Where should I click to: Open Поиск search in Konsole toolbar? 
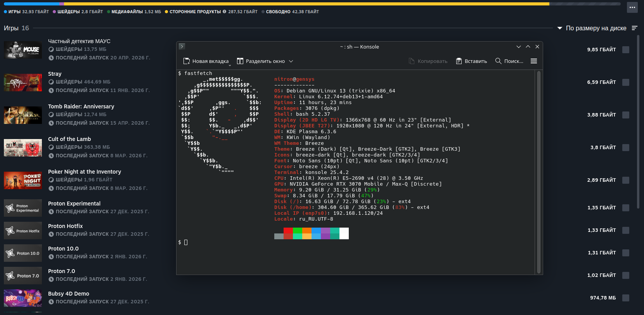[x=509, y=61]
